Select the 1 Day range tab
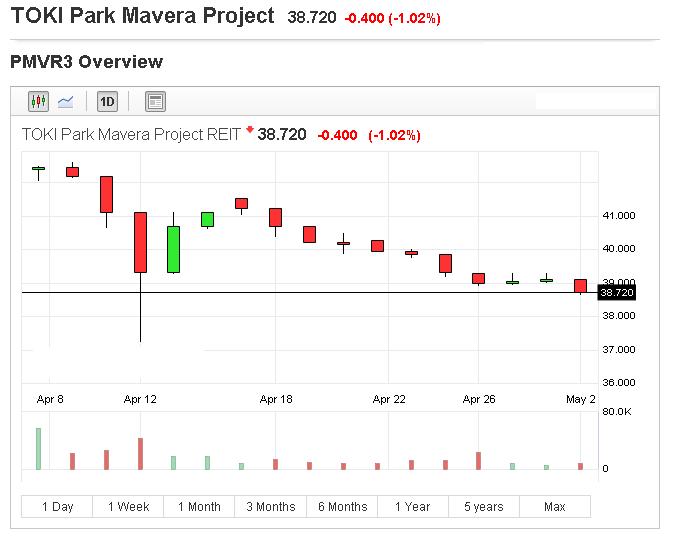The image size is (673, 538). coord(57,507)
